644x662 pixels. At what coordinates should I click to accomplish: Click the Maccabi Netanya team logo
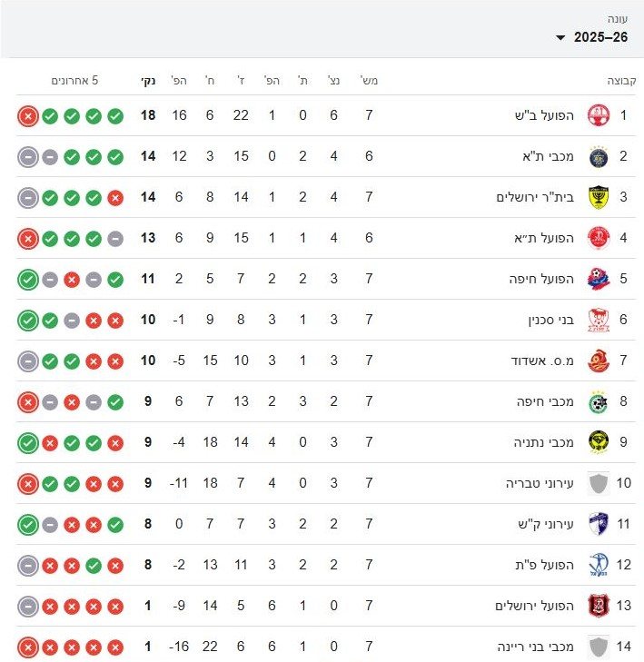click(598, 442)
